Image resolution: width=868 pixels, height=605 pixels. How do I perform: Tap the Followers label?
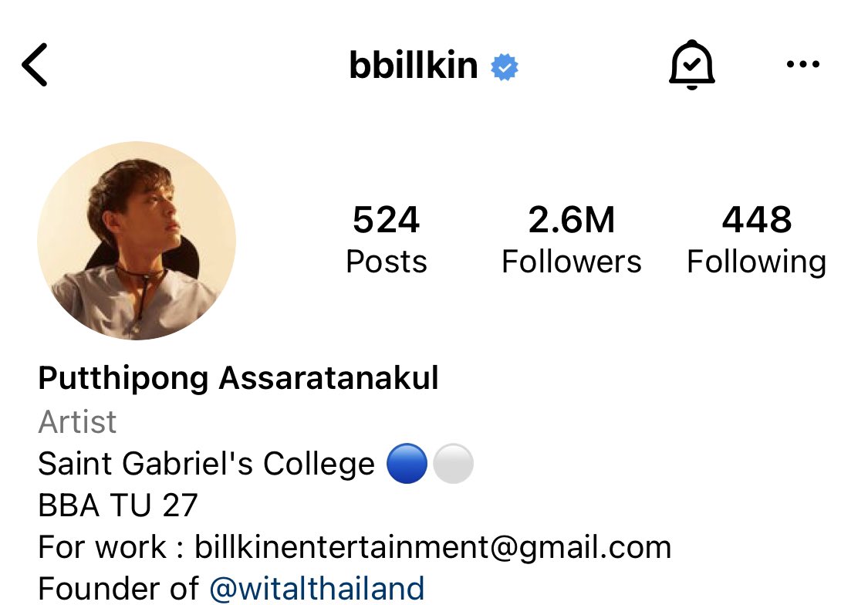571,262
